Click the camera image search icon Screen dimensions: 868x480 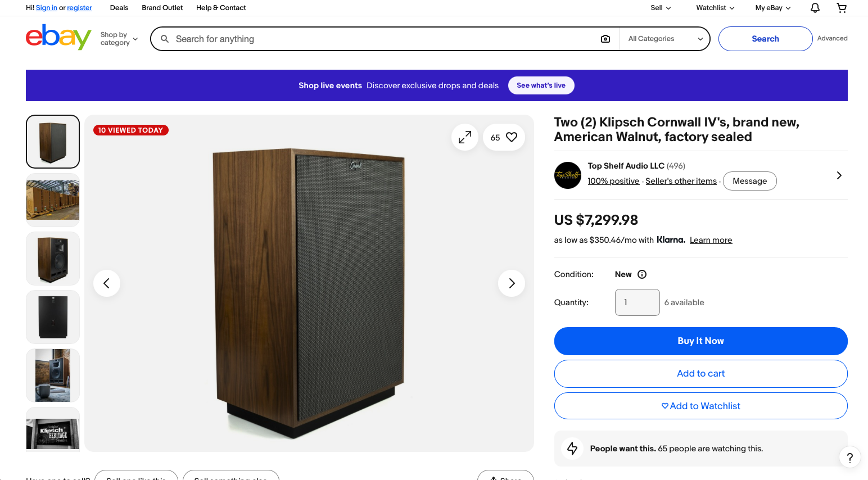605,39
